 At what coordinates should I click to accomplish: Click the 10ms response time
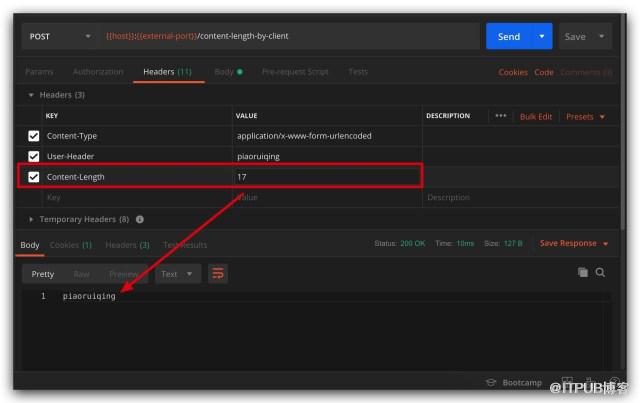coord(465,243)
